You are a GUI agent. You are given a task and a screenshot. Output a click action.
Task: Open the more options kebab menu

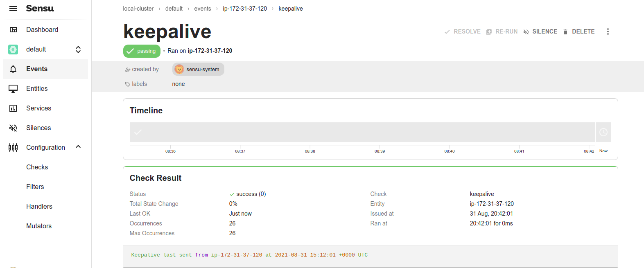coord(608,32)
